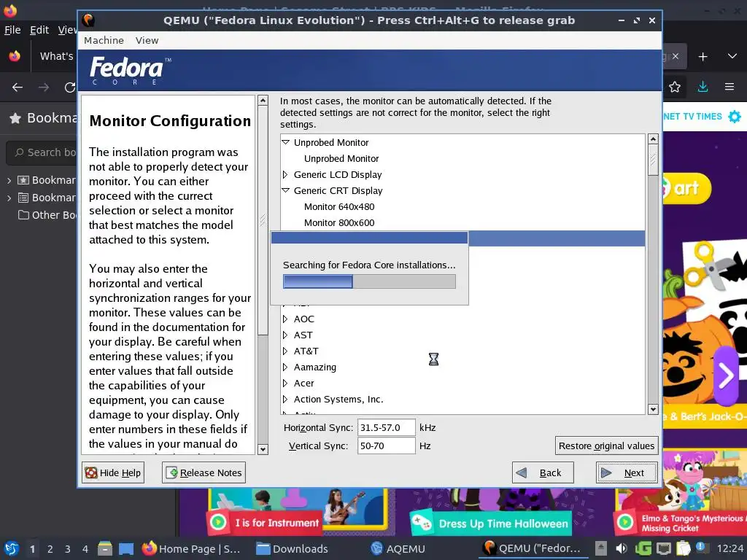Click the clipboard tray icon
Screen dimensions: 747x560
[x=683, y=548]
